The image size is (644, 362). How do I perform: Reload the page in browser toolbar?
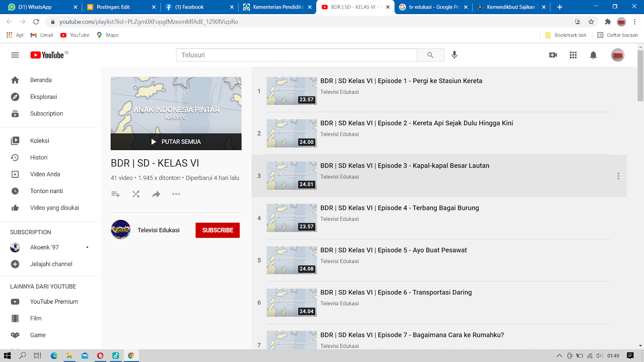click(x=36, y=22)
